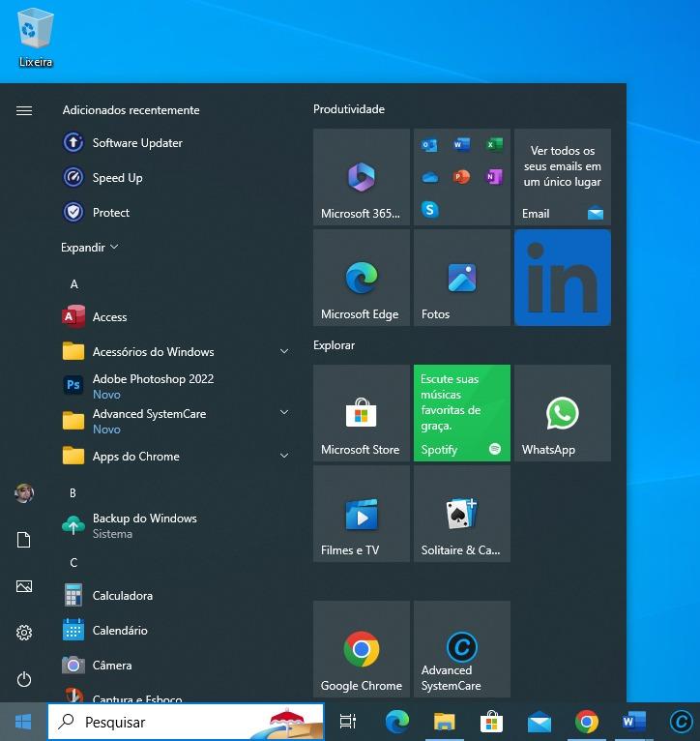Open Calendário app
The width and height of the screenshot is (700, 741).
pos(105,631)
